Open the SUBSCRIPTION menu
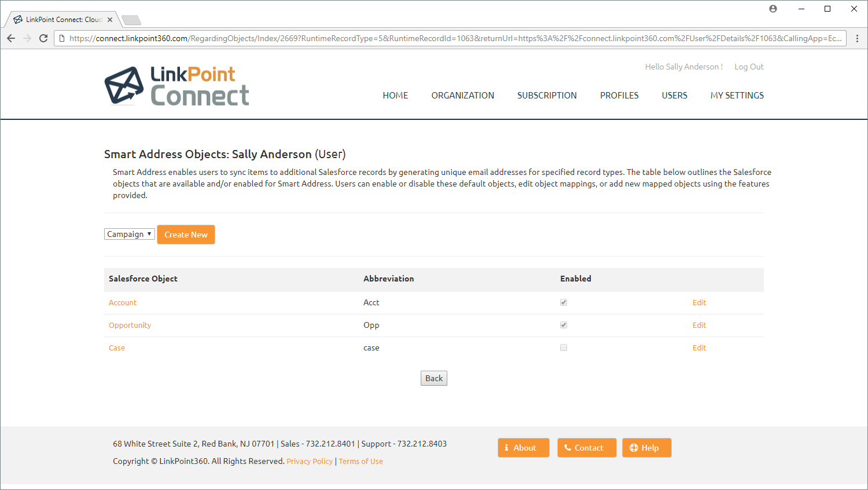The height and width of the screenshot is (490, 868). 547,96
